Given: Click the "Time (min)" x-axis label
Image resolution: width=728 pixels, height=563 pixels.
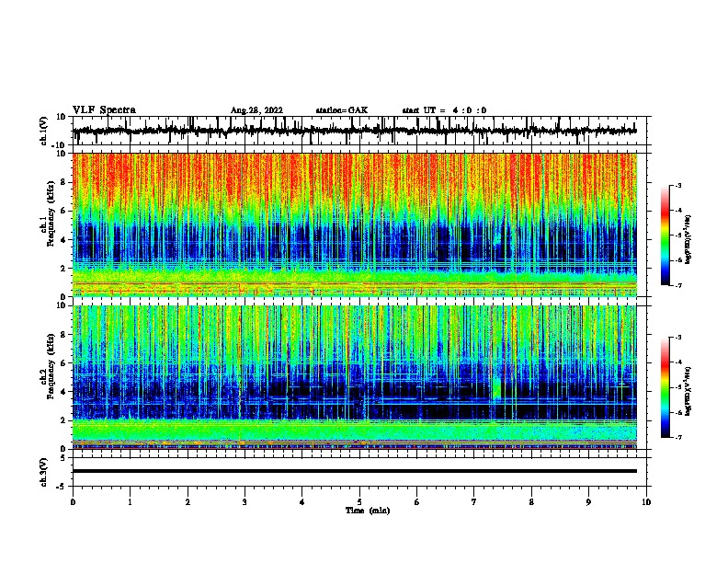Looking at the screenshot, I should pyautogui.click(x=368, y=511).
